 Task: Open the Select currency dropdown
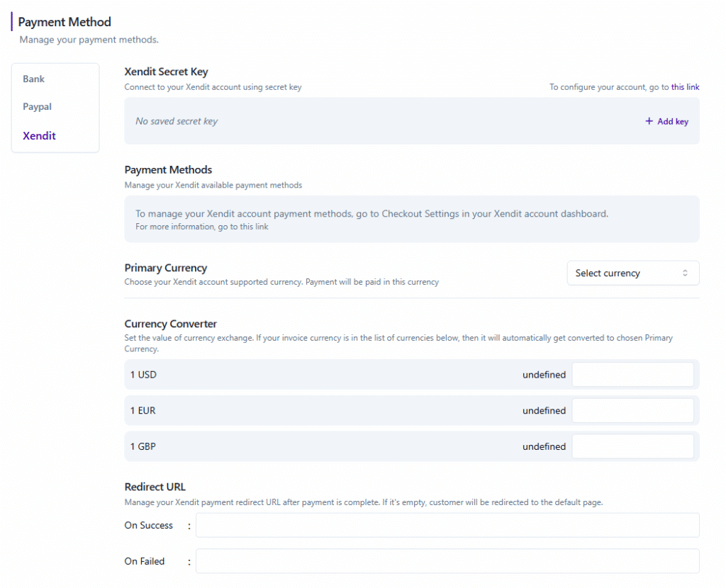pos(633,273)
